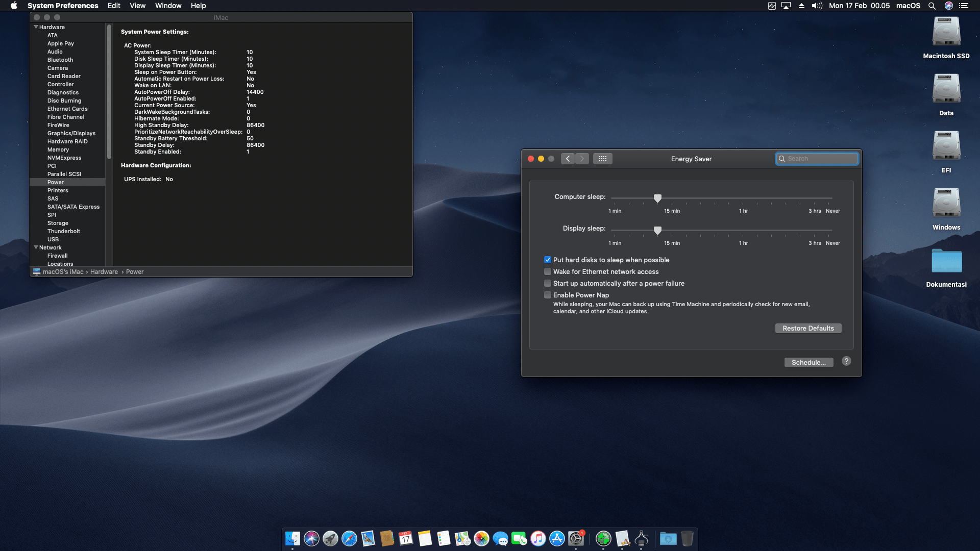
Task: Select USB in the sidebar
Action: (x=53, y=239)
